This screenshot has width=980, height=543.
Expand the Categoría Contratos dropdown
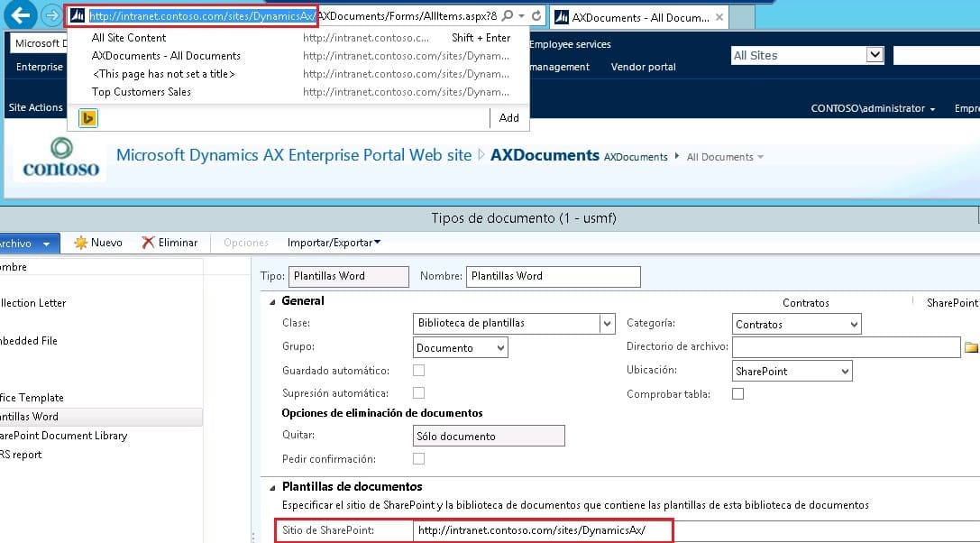[853, 324]
